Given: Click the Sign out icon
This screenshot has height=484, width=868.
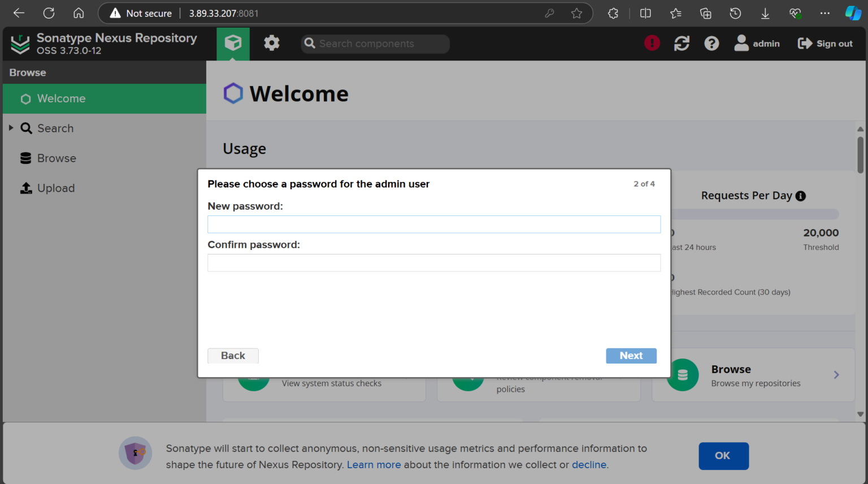Looking at the screenshot, I should 805,43.
